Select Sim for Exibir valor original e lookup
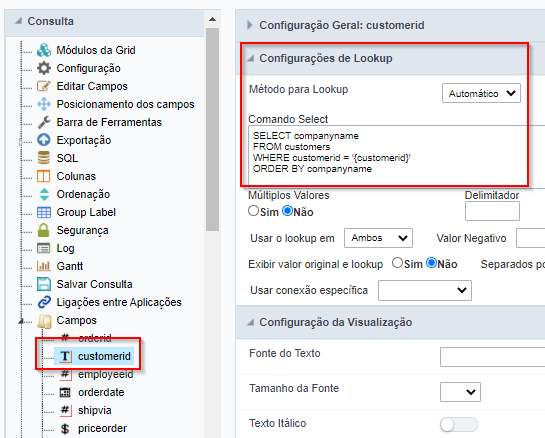Viewport: 545px width, 438px height. (x=397, y=263)
